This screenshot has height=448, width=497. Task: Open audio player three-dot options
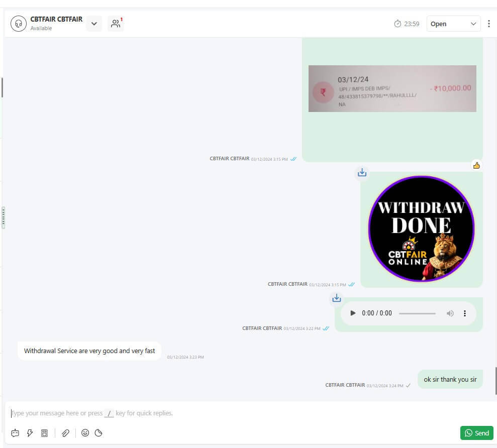465,313
